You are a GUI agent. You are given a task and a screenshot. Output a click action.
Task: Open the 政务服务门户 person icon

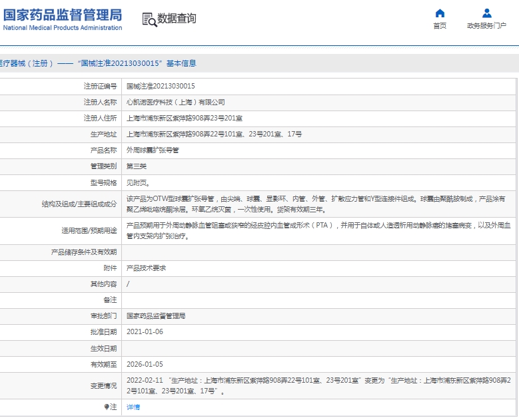tap(486, 13)
